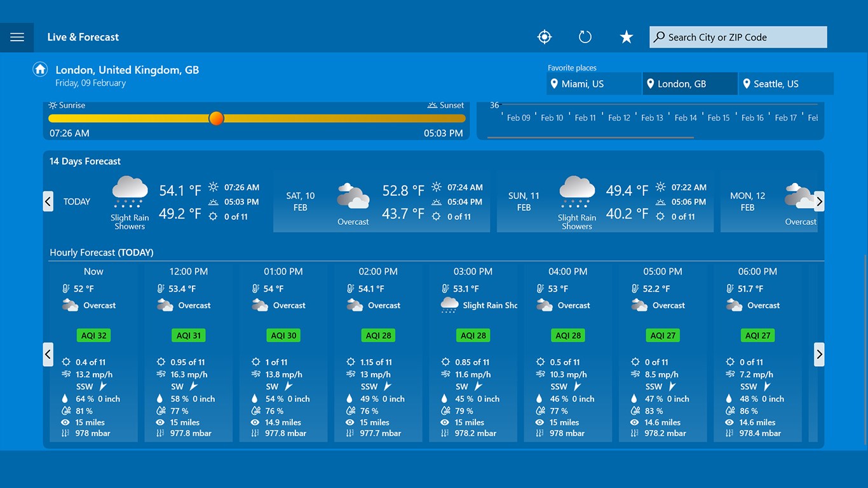Click the 14 Days Forecast heading
This screenshot has width=868, height=488.
tap(85, 161)
